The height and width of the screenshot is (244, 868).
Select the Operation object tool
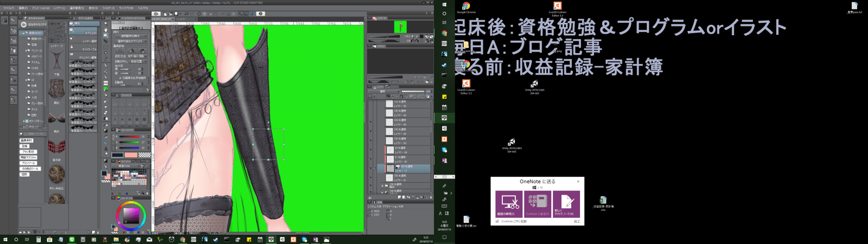coord(106,35)
